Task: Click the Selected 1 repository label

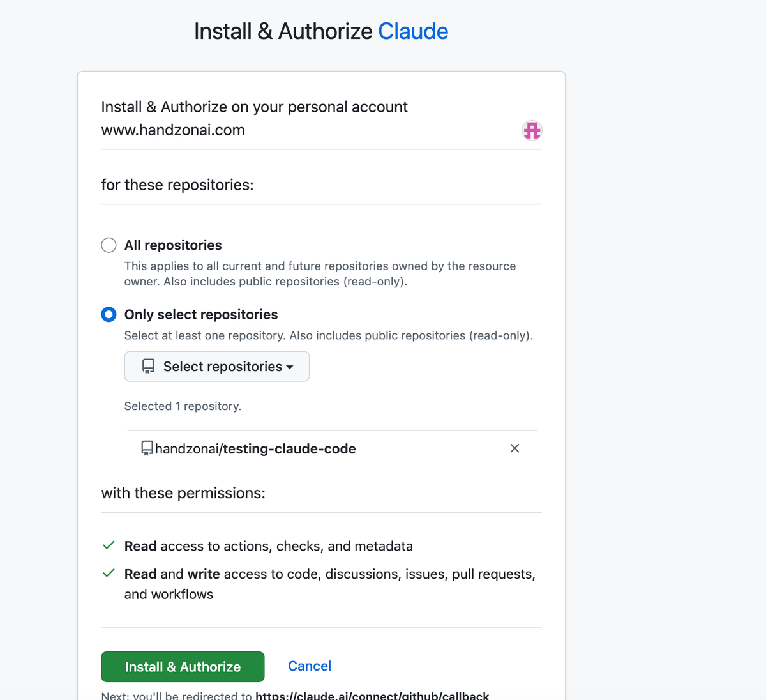Action: coord(183,406)
